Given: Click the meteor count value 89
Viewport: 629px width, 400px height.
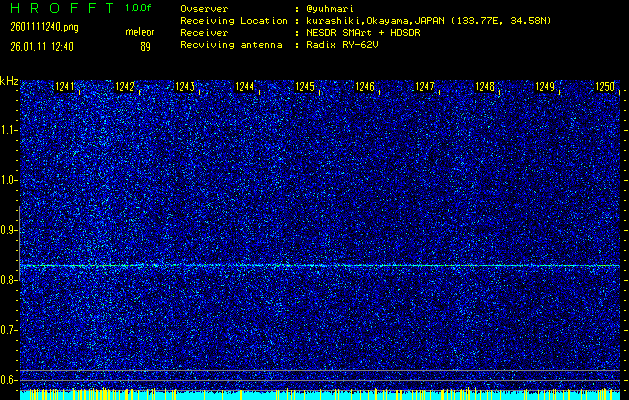Looking at the screenshot, I should pos(145,46).
